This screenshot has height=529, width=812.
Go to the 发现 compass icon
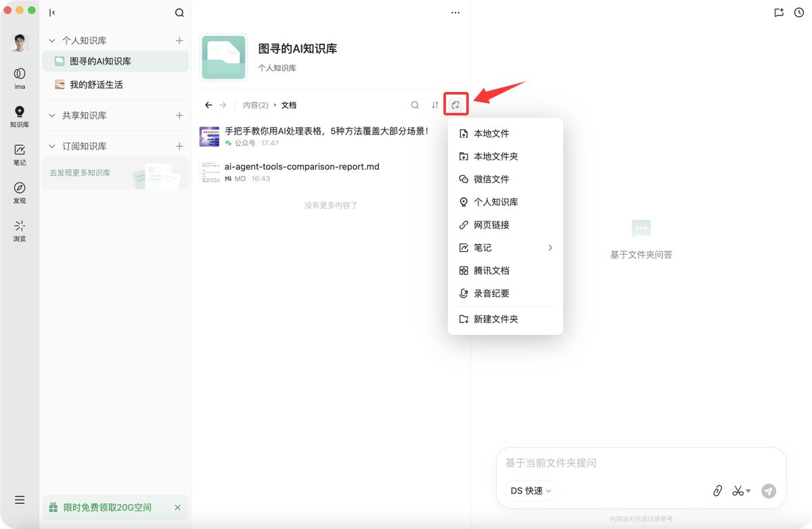point(20,192)
